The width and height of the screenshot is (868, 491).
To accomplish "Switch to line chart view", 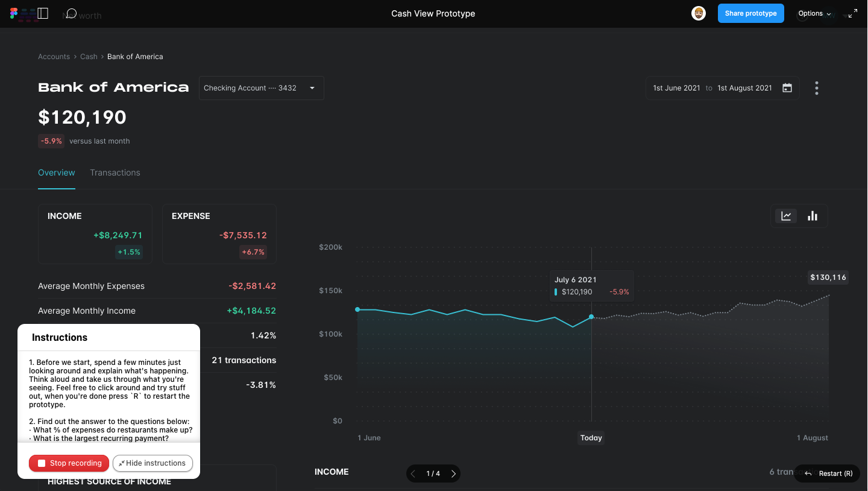I will pyautogui.click(x=786, y=216).
